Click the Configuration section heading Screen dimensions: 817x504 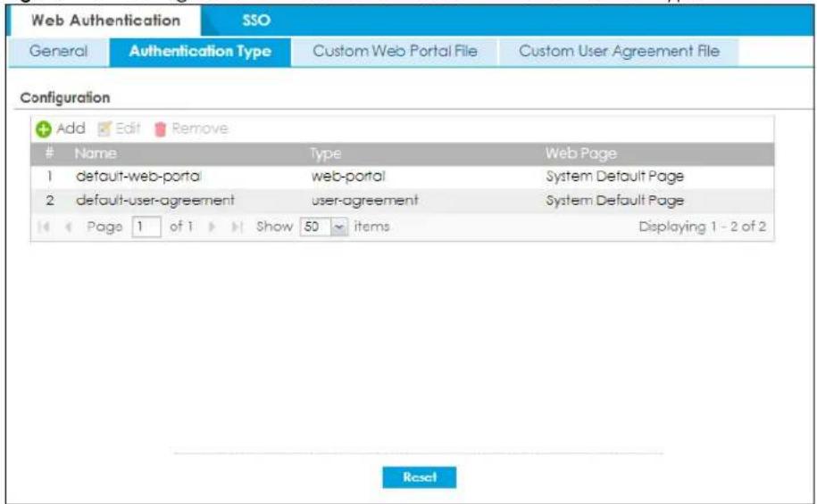point(65,98)
